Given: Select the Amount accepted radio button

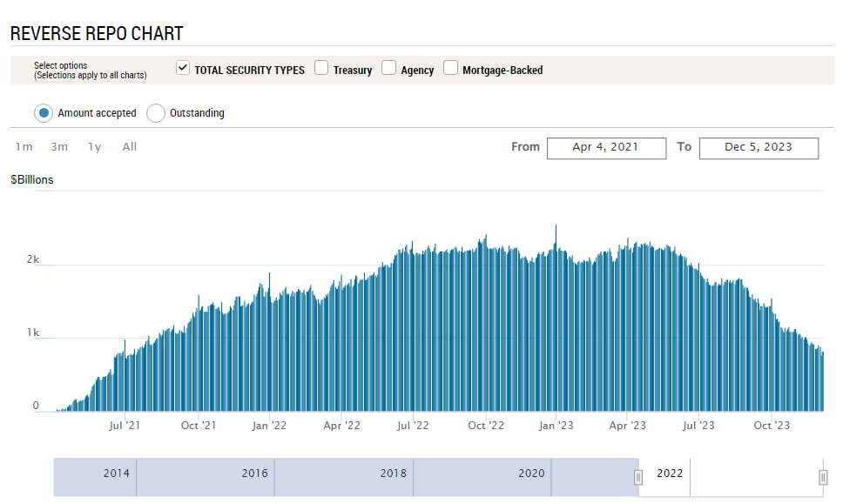Looking at the screenshot, I should point(44,113).
